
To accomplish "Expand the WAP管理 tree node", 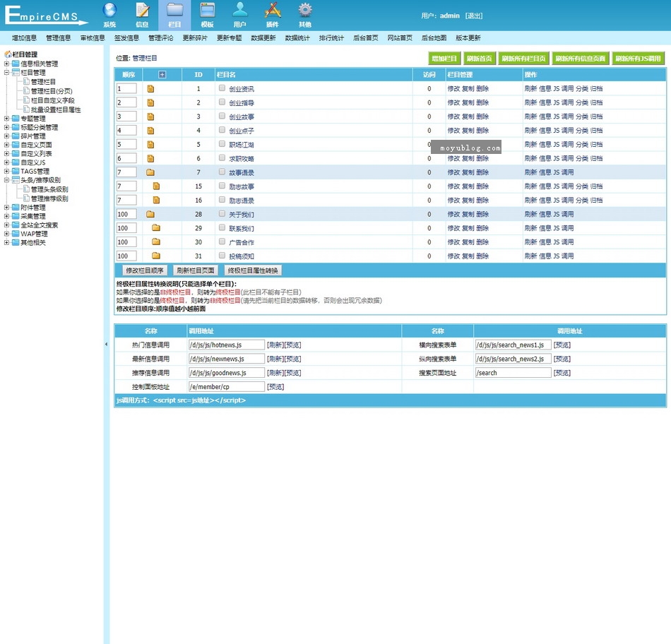I will [x=6, y=234].
